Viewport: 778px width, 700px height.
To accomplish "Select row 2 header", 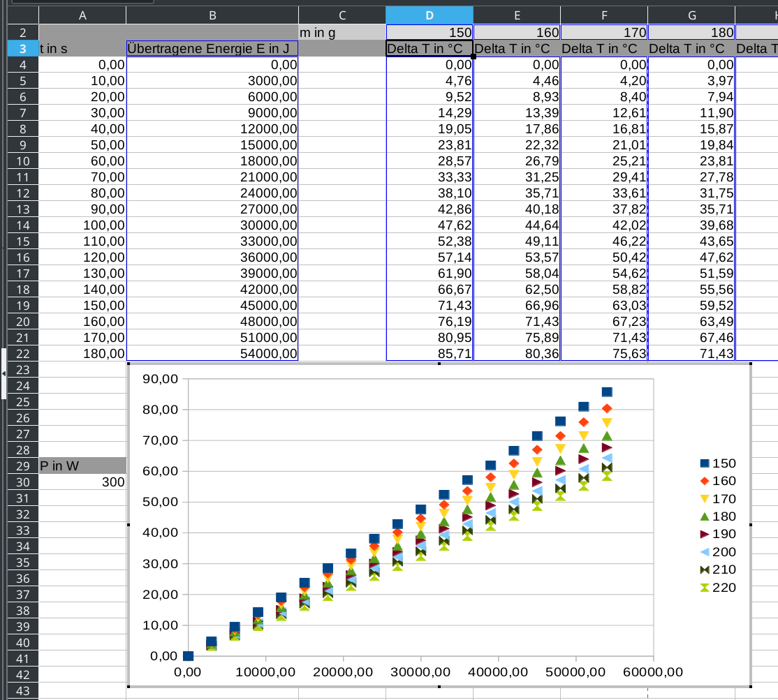I will tap(23, 33).
